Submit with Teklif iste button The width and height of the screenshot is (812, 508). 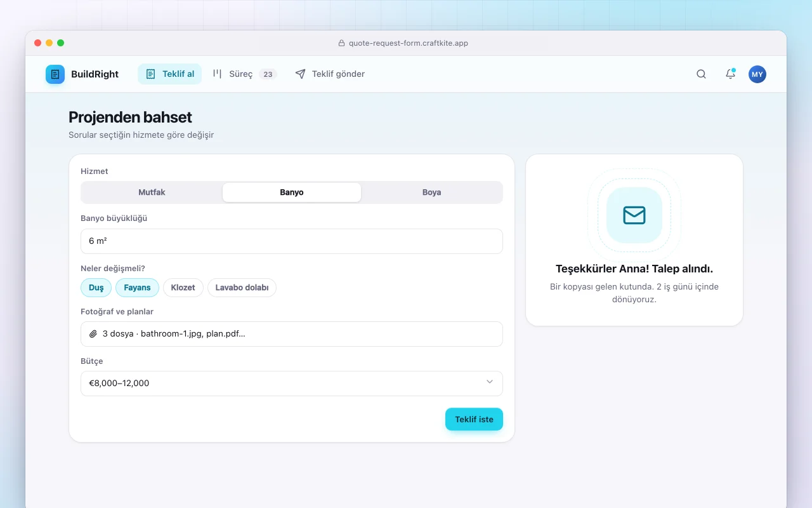(x=474, y=419)
